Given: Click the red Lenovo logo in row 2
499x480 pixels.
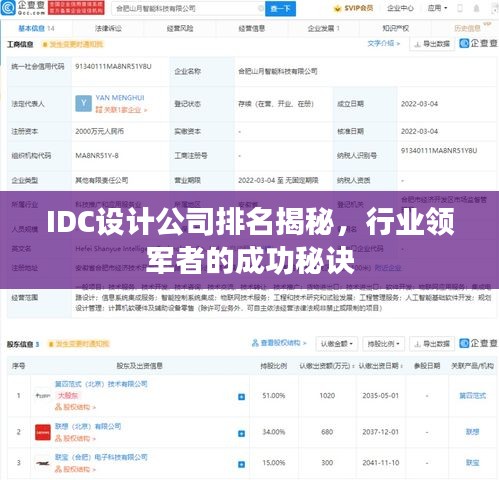Looking at the screenshot, I should tap(43, 432).
